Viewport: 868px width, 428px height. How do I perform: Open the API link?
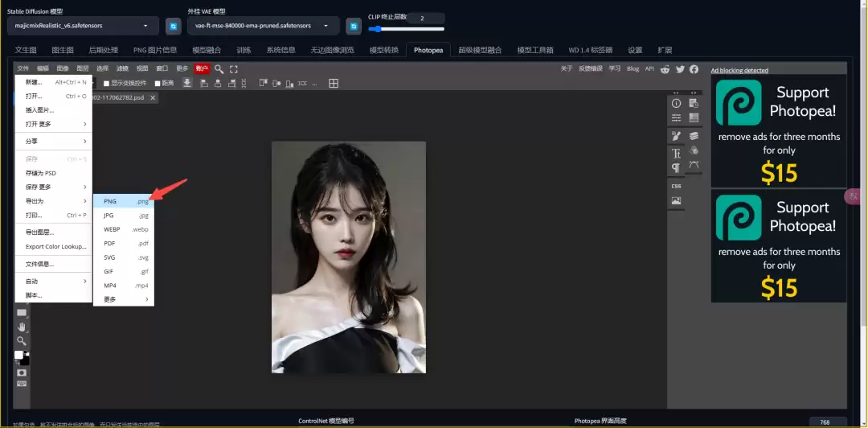tap(649, 68)
